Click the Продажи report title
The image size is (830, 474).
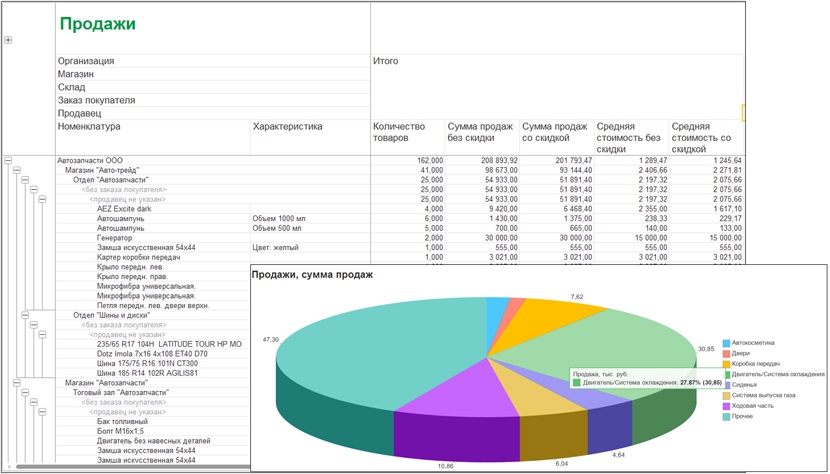97,24
